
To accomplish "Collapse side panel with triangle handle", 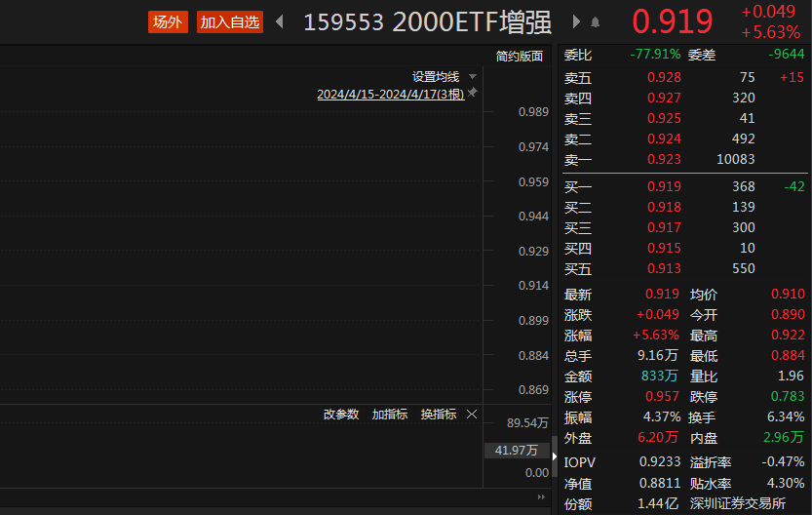I will (x=556, y=456).
